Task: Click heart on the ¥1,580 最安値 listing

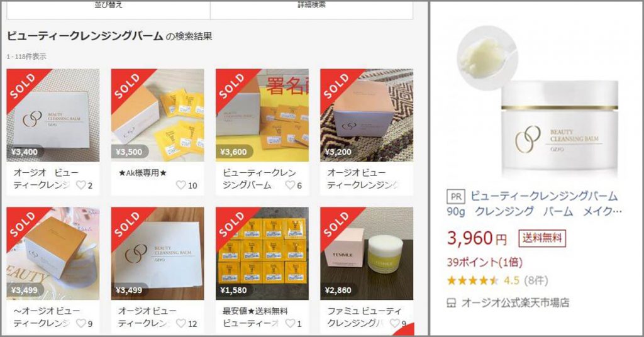Action: (x=291, y=323)
